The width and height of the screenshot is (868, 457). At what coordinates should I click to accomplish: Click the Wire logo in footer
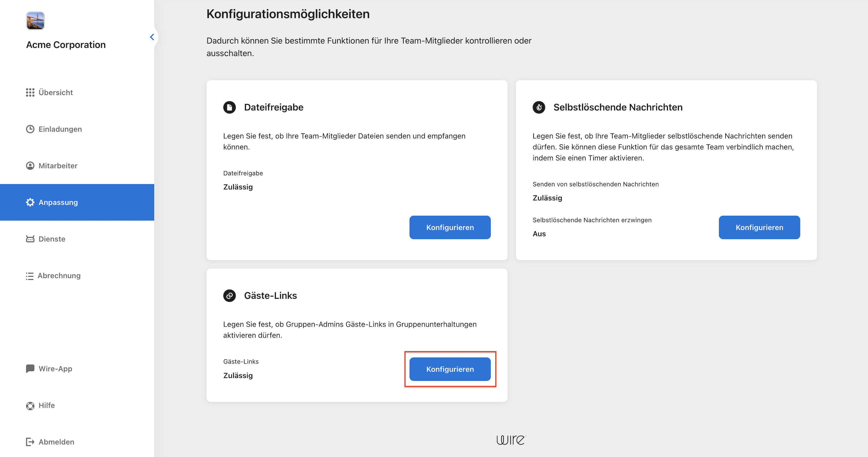[x=511, y=440]
